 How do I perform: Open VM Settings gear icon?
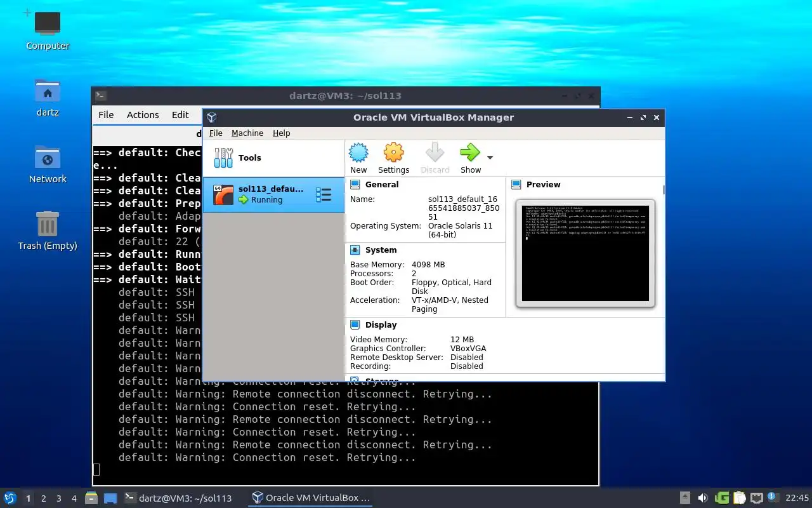coord(393,153)
